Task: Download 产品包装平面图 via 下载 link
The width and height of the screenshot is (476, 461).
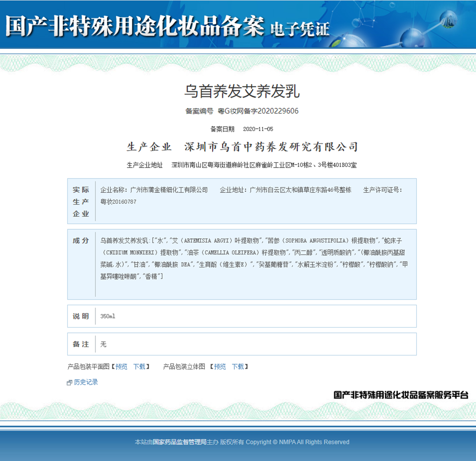Action: [140, 367]
